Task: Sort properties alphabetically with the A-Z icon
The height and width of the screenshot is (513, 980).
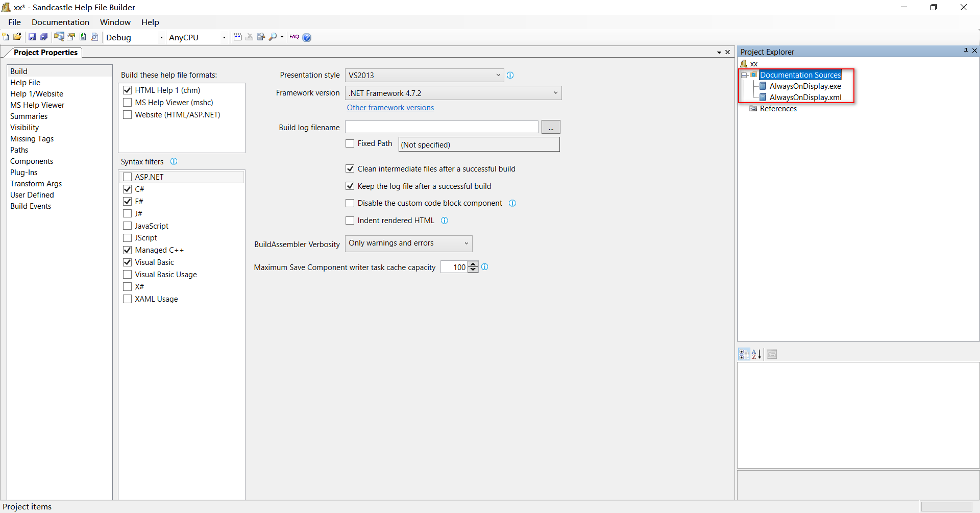Action: tap(756, 354)
